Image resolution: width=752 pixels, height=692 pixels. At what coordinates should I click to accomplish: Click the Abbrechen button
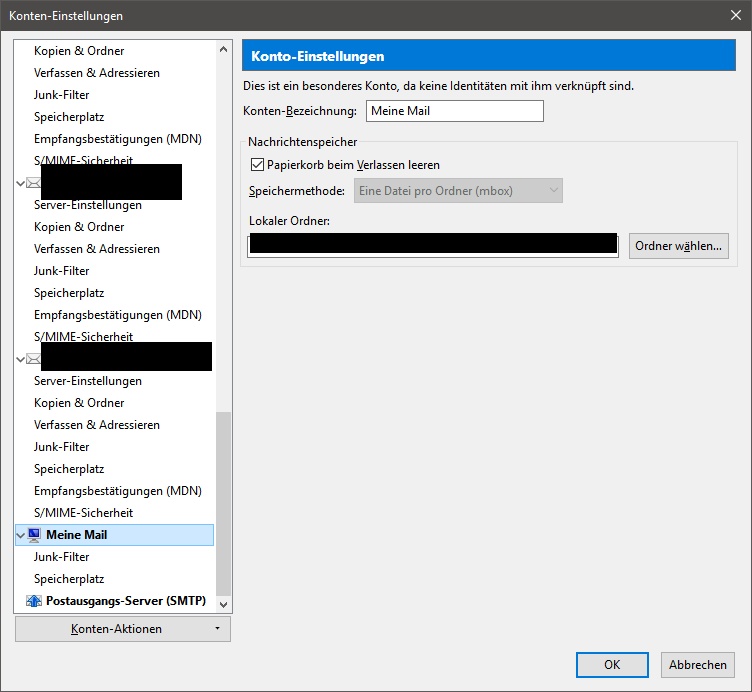[x=697, y=665]
